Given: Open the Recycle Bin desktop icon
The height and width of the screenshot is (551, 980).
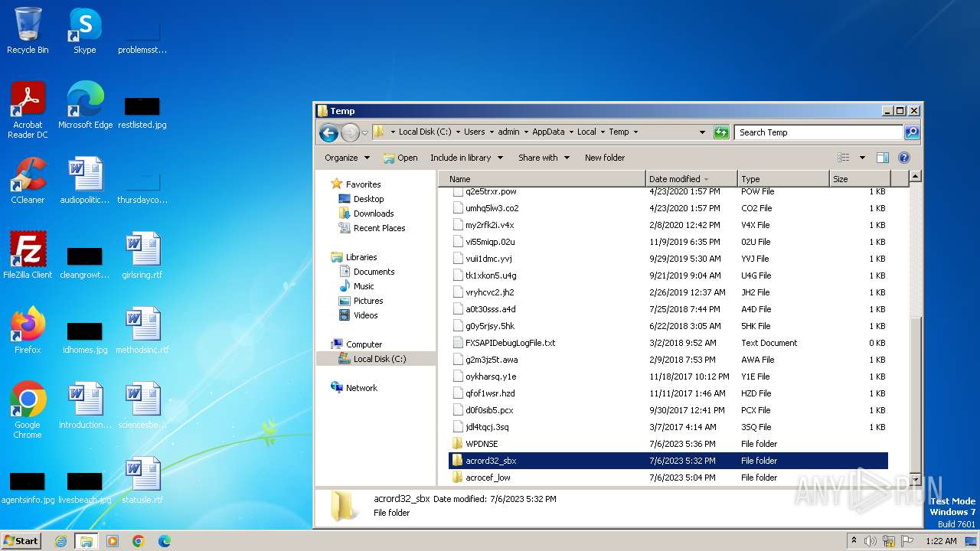Looking at the screenshot, I should (28, 31).
